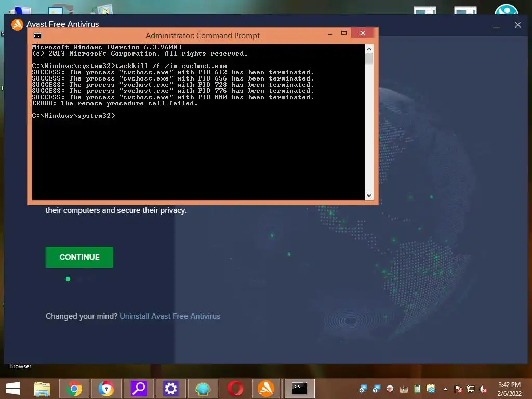Open the globe shell app on taskbar
532x399 pixels.
[x=203, y=389]
